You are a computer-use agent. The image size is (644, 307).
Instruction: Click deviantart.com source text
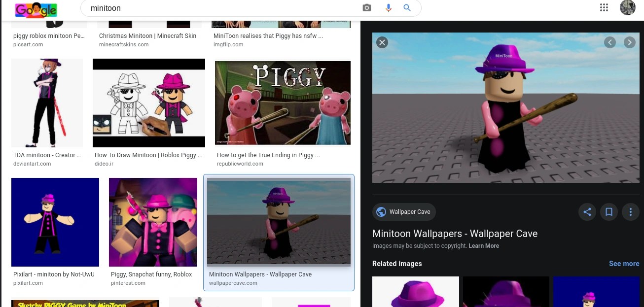click(32, 164)
